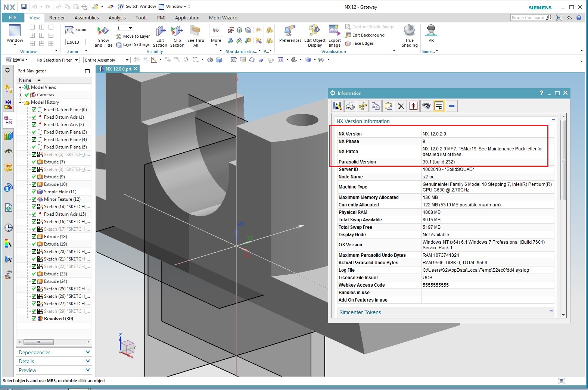
Task: Open More visibility options dropdown
Action: (x=216, y=37)
